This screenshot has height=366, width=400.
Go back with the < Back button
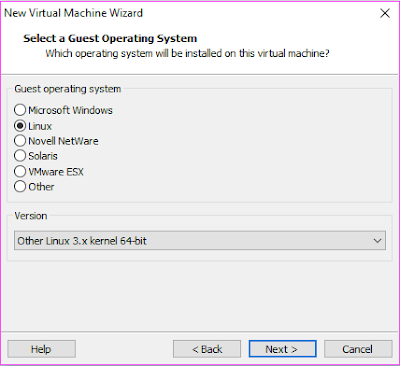(207, 349)
